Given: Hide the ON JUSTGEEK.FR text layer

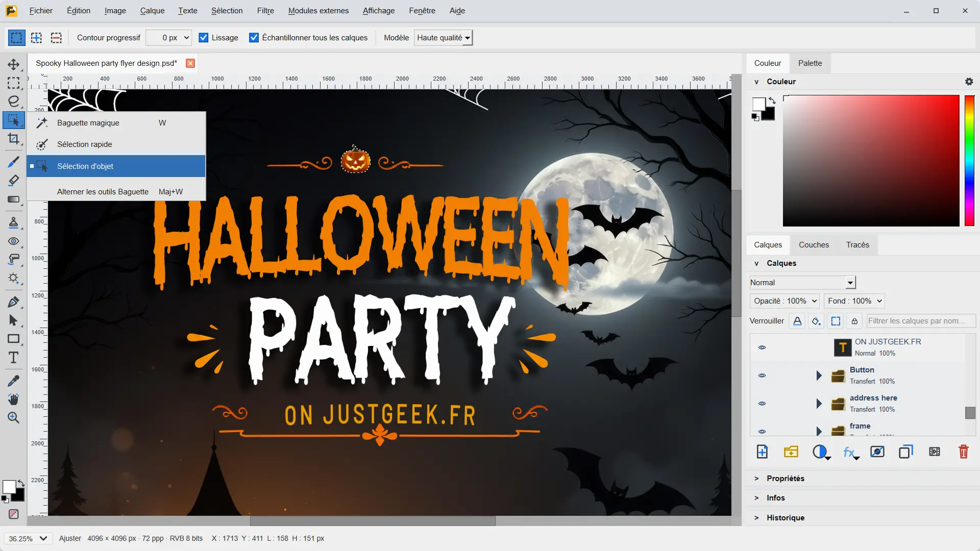Looking at the screenshot, I should click(762, 347).
